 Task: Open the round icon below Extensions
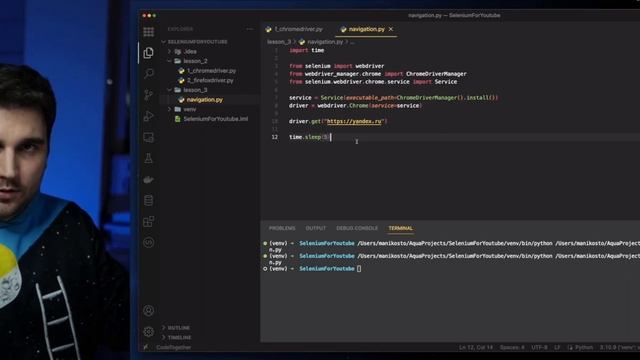(149, 242)
